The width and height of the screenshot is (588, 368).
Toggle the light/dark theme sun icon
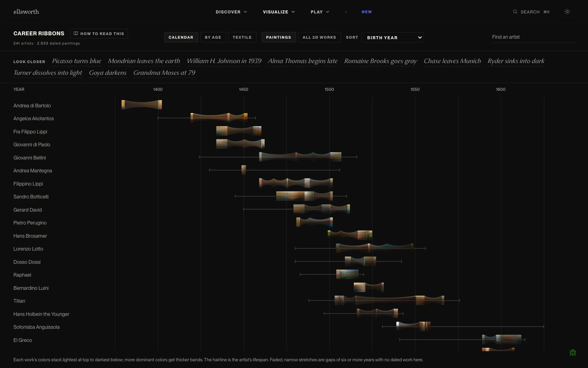[x=567, y=12]
